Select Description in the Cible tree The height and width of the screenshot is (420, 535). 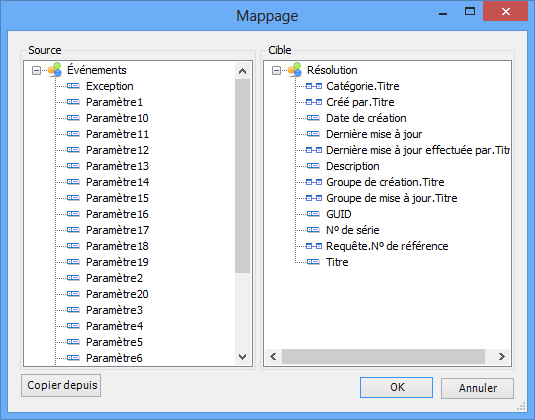pyautogui.click(x=353, y=166)
